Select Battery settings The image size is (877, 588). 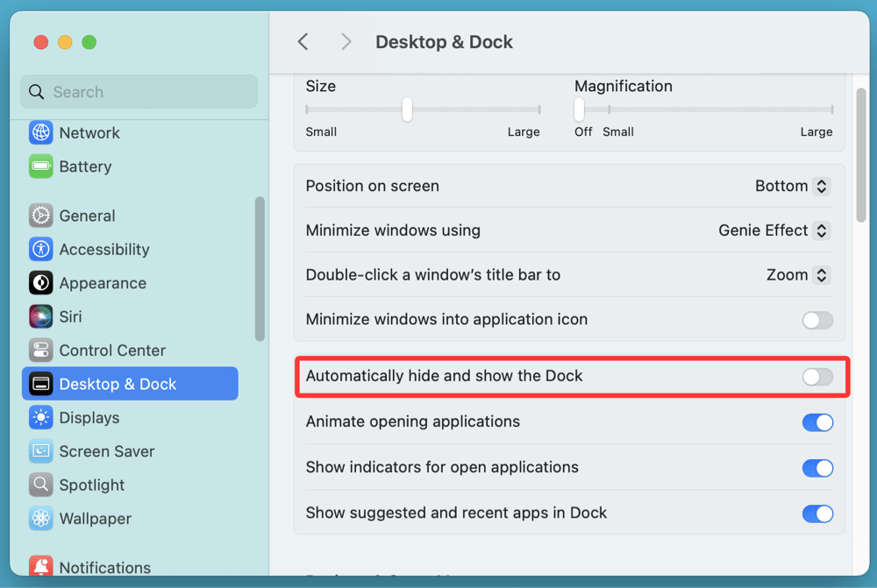85,166
